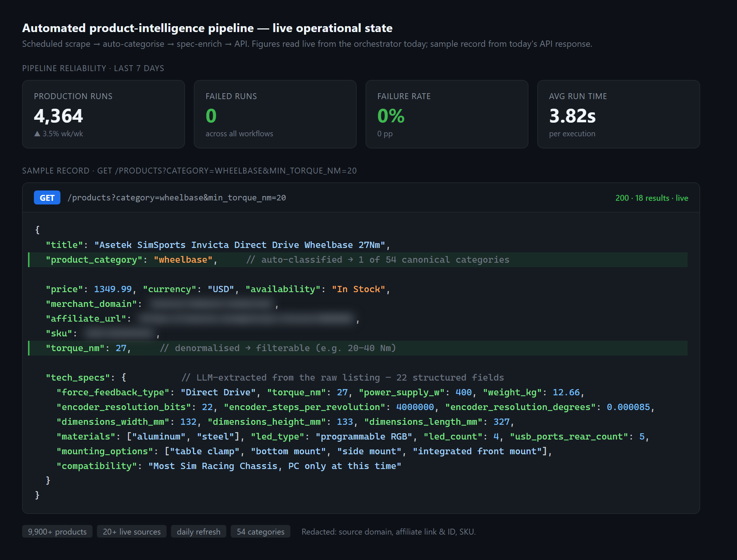This screenshot has height=560, width=737.
Task: Click the highlighted "product_category" key
Action: (94, 260)
